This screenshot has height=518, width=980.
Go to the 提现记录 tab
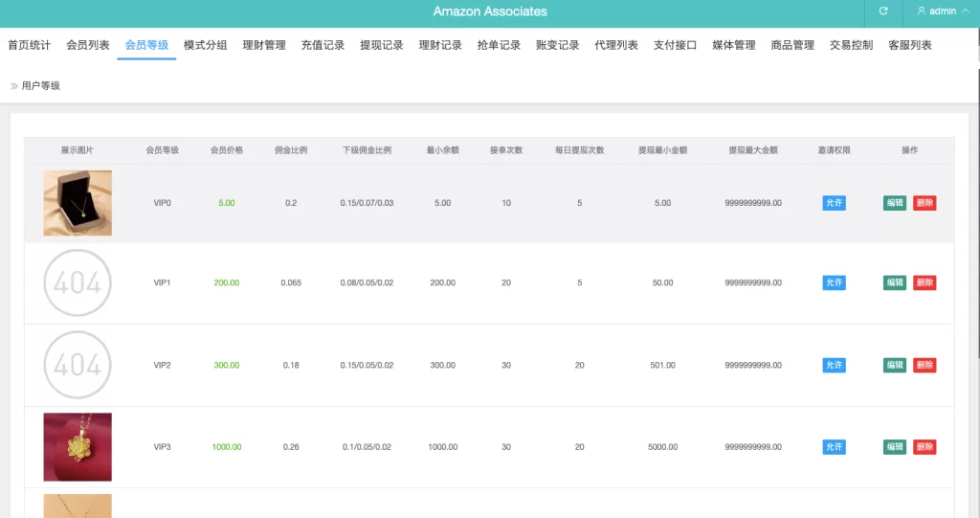[x=381, y=45]
